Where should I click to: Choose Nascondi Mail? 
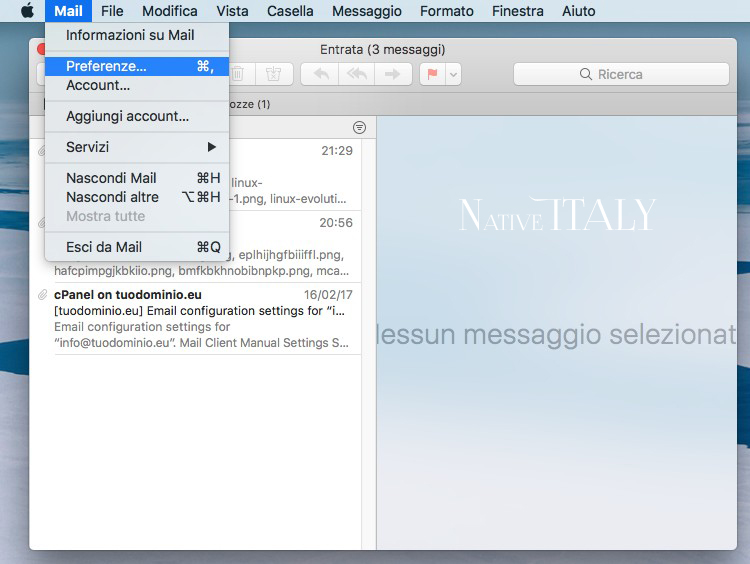[137, 178]
